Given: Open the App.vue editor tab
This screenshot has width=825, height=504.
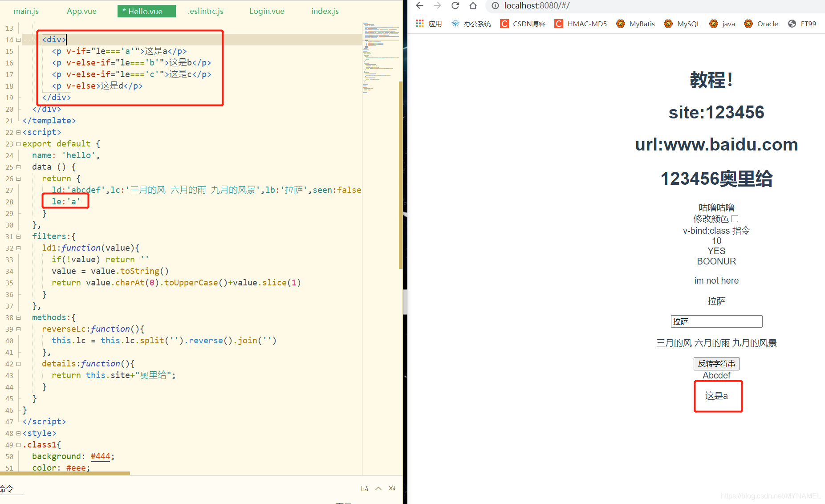Looking at the screenshot, I should 81,11.
